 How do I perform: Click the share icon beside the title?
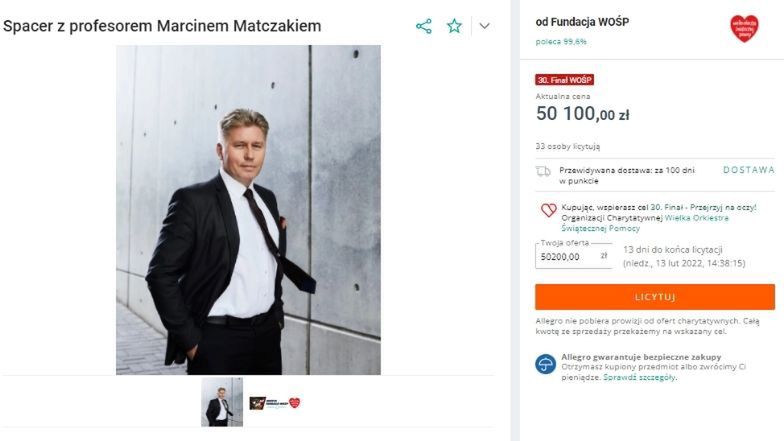(x=424, y=26)
